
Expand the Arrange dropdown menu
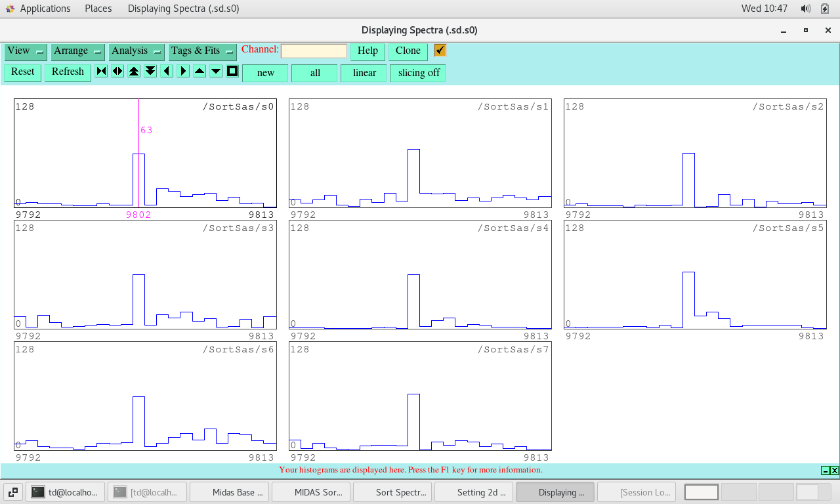point(78,51)
